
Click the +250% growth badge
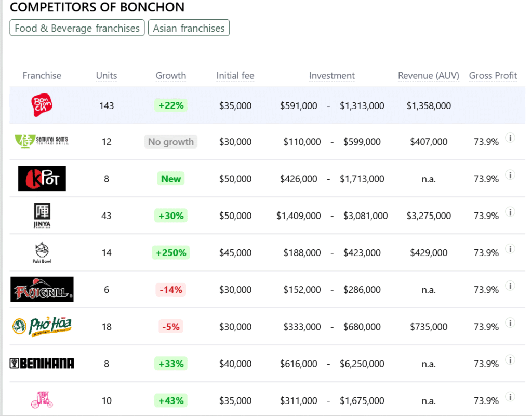[170, 252]
